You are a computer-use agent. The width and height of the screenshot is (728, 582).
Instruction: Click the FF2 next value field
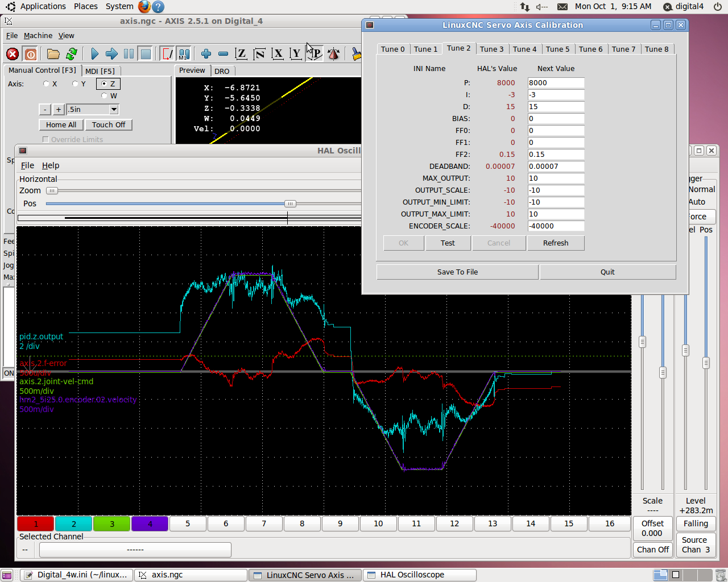click(x=556, y=154)
